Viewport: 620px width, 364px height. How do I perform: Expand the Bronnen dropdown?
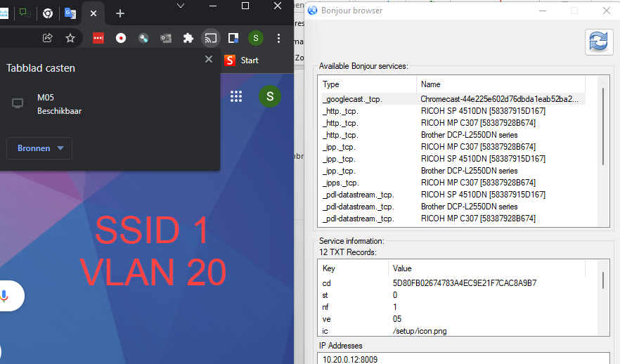(39, 148)
